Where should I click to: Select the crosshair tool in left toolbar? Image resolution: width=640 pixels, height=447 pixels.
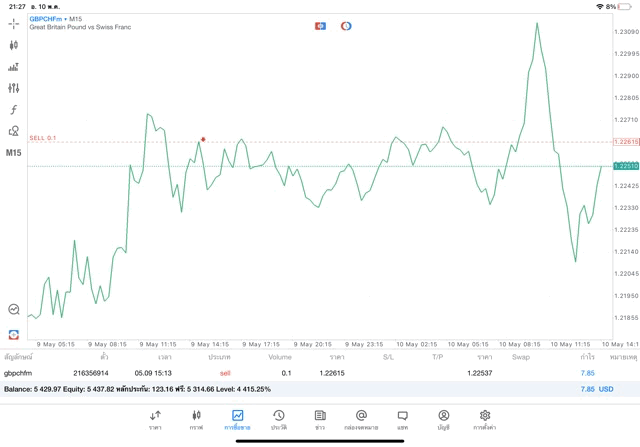coord(14,22)
